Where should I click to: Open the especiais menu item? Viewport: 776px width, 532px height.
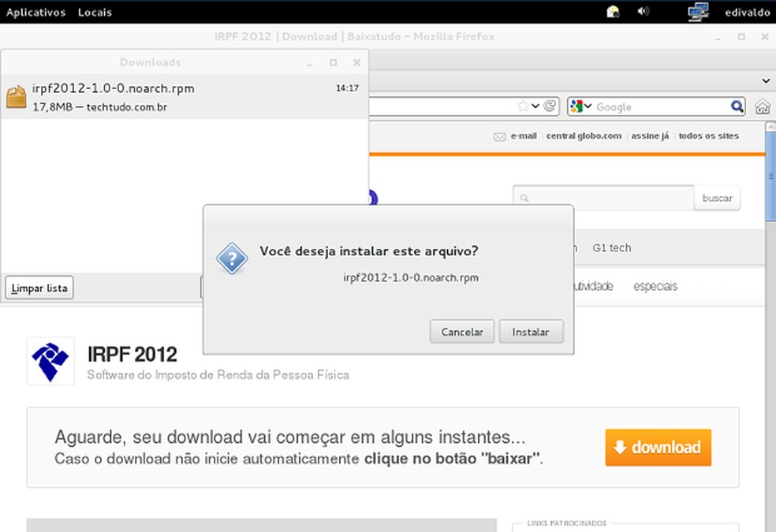[655, 286]
